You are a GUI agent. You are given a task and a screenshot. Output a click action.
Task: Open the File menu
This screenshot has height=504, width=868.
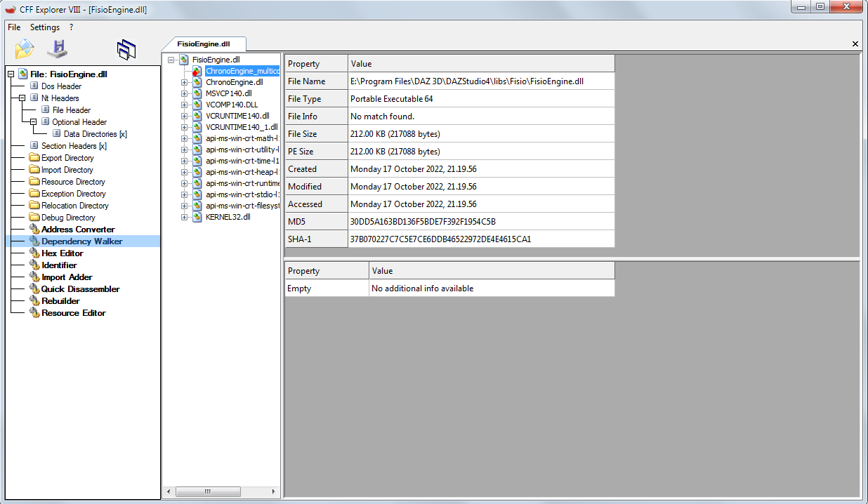14,27
